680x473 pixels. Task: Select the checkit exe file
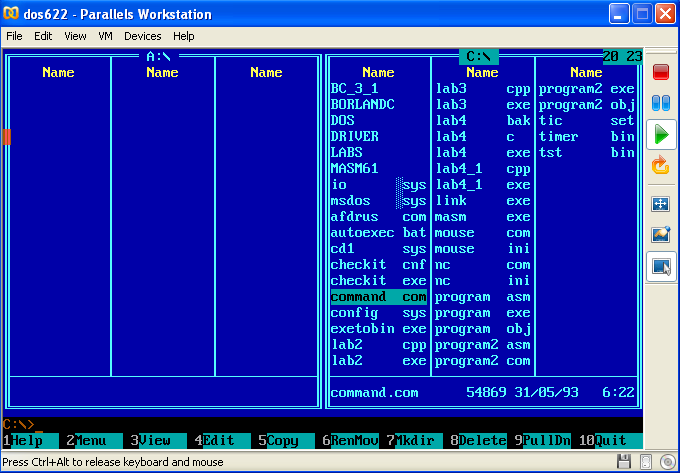click(379, 281)
